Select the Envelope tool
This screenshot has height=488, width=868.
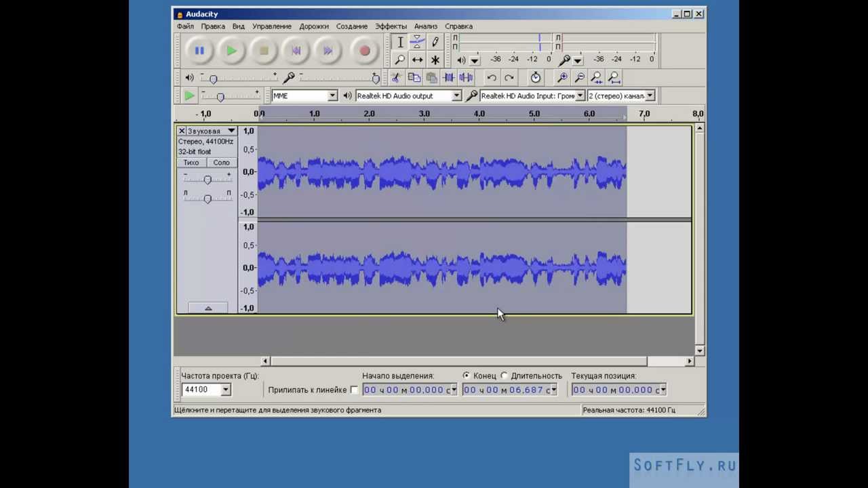pos(417,42)
